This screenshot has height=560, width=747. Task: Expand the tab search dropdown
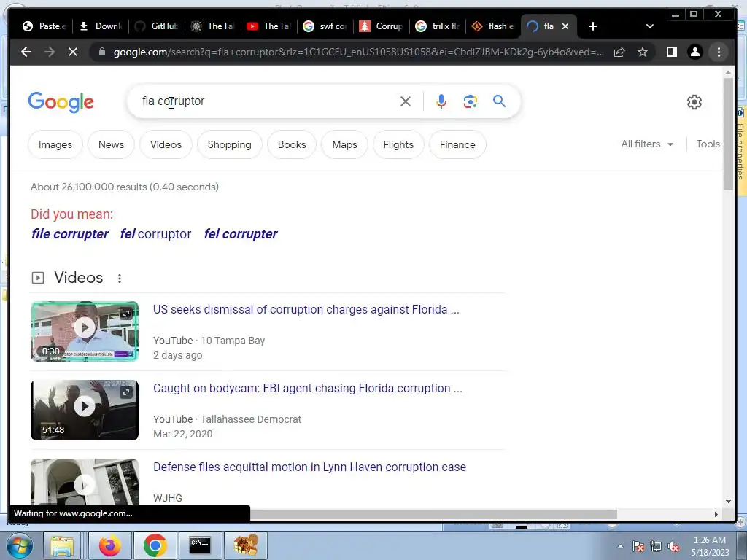650,26
